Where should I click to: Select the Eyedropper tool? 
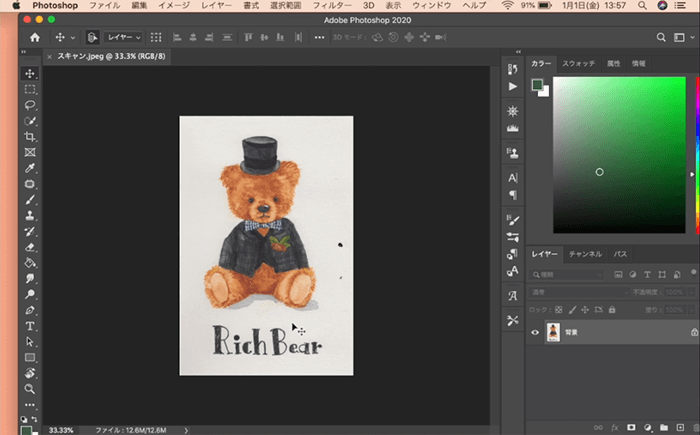coord(30,168)
